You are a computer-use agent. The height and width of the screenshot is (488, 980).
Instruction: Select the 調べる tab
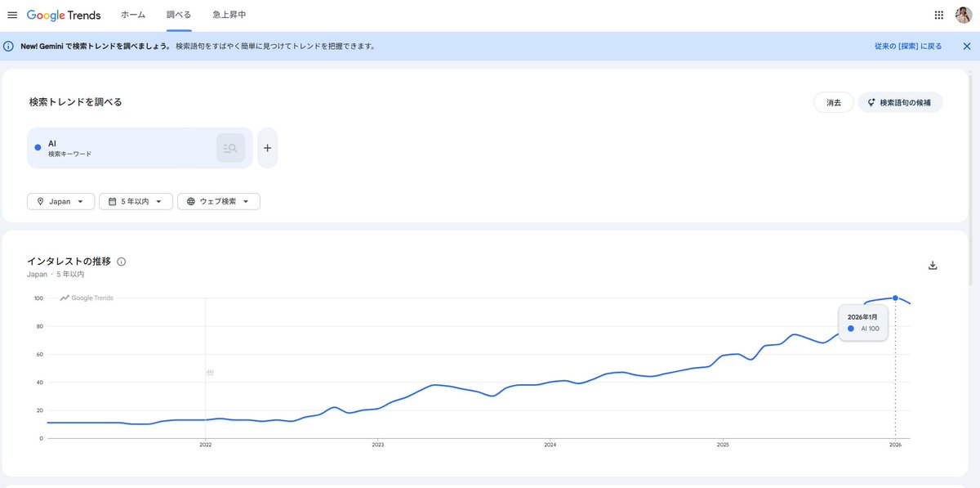coord(179,16)
